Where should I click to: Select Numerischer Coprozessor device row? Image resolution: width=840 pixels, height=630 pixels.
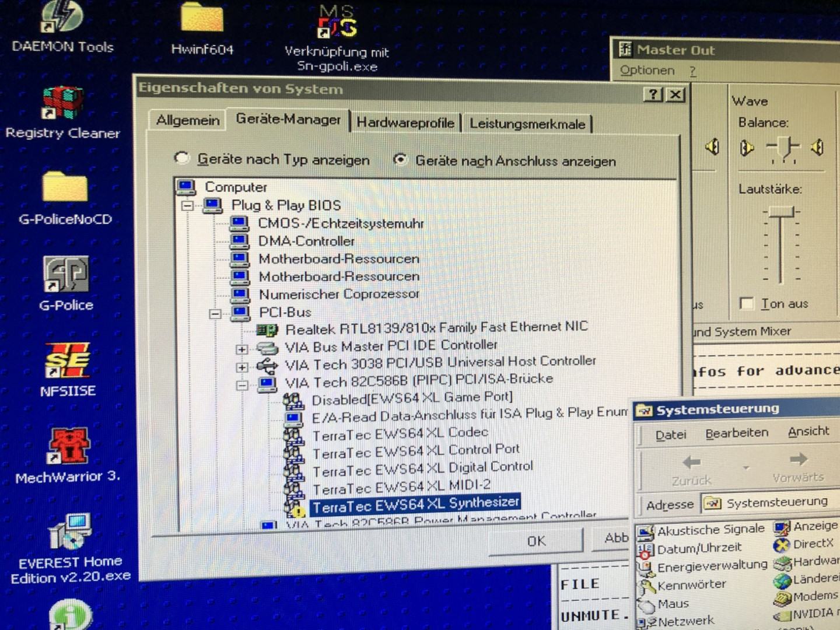click(x=339, y=294)
